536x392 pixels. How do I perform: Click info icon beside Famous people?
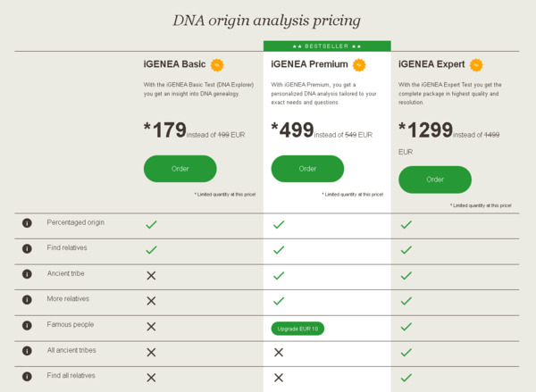point(27,326)
